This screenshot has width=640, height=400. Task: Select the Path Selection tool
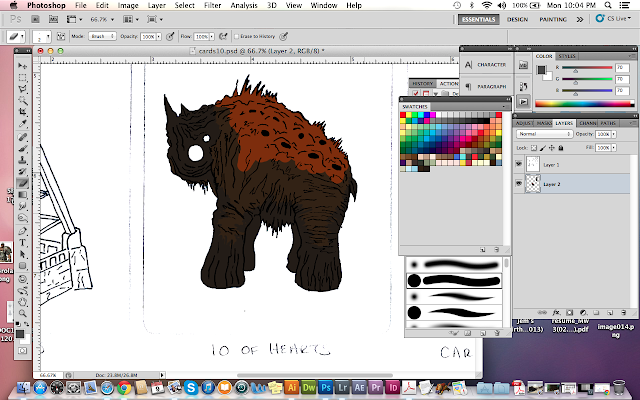pos(22,254)
